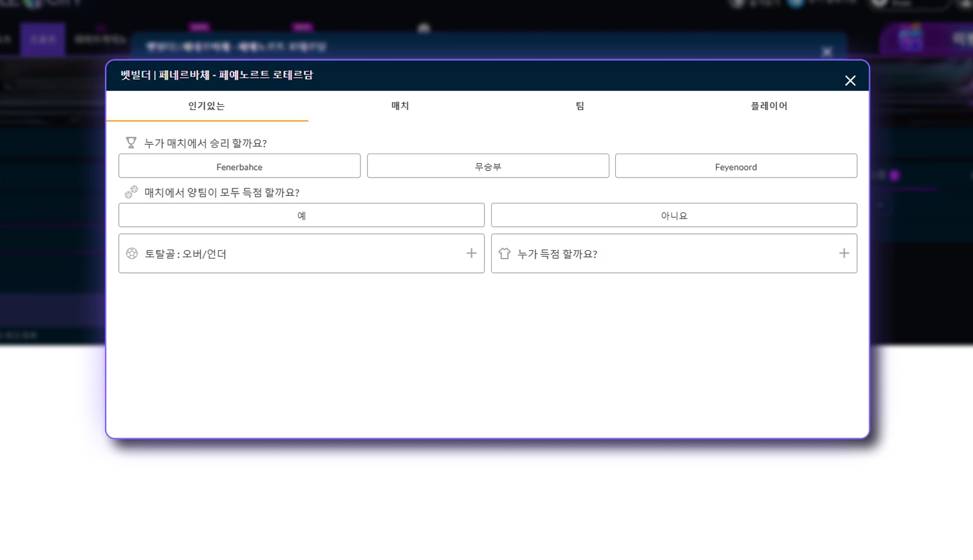Close the blurred banner behind the dialog
The height and width of the screenshot is (560, 973).
click(827, 52)
